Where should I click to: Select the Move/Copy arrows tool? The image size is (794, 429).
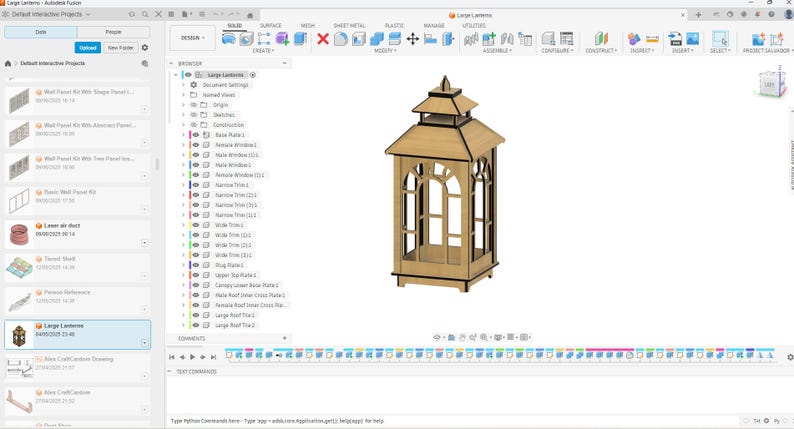(413, 38)
